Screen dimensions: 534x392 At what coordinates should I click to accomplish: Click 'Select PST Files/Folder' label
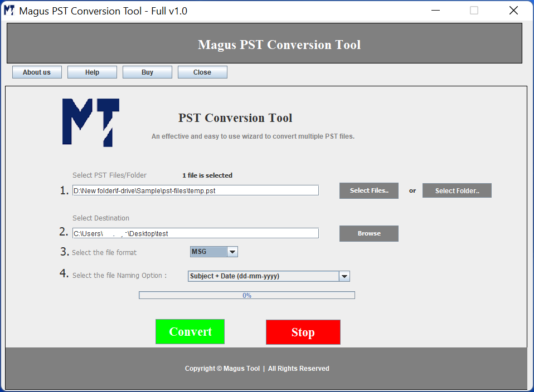click(x=109, y=175)
